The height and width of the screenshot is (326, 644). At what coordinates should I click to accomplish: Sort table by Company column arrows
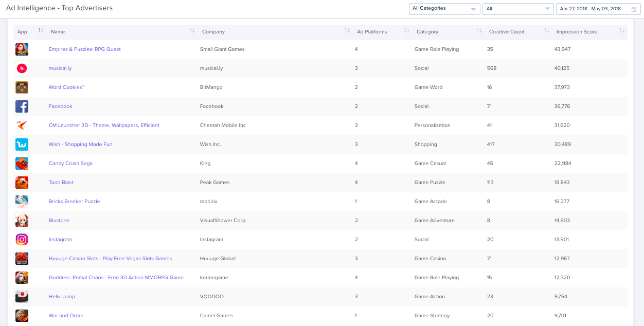tap(347, 31)
